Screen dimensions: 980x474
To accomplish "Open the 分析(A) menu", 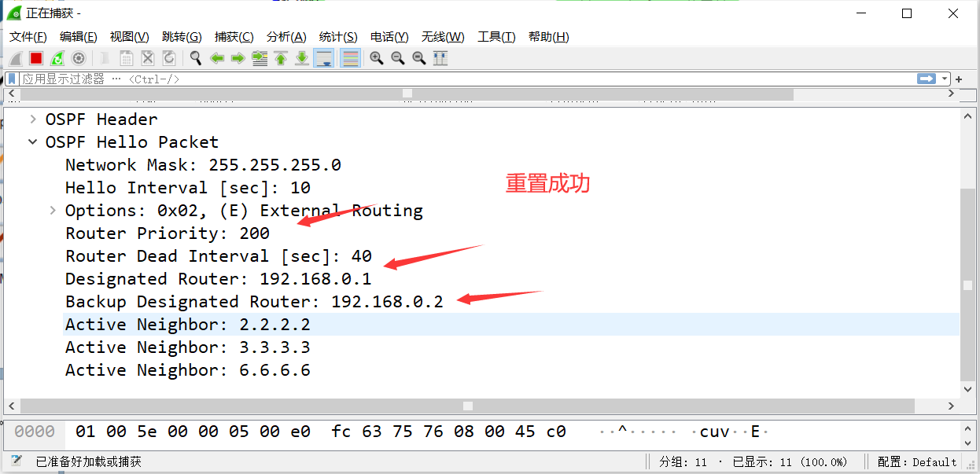I will (286, 37).
